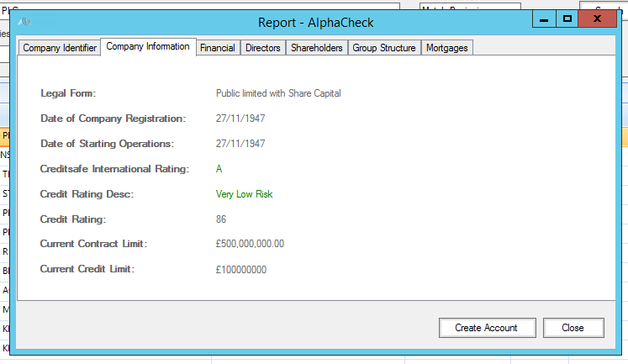The width and height of the screenshot is (628, 364).
Task: Click the credit rating value '86'
Action: pyautogui.click(x=221, y=219)
